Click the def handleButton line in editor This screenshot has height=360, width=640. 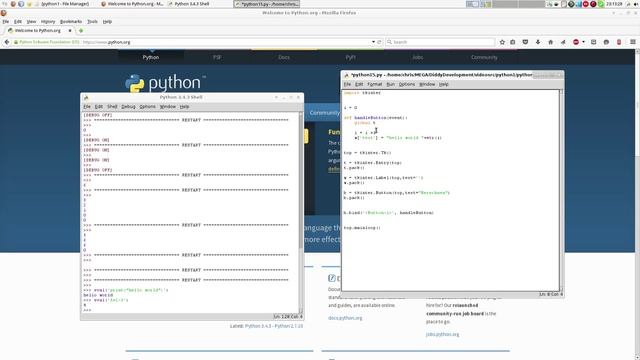tap(376, 118)
